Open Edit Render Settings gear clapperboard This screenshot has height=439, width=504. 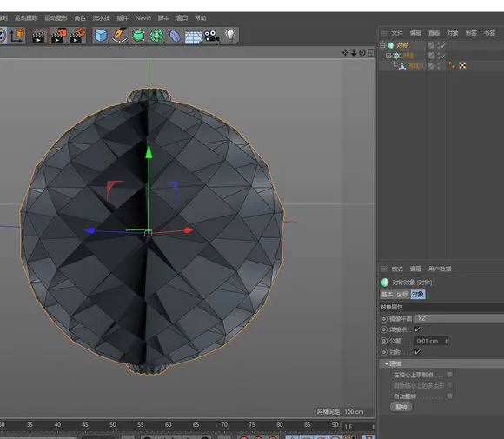[x=77, y=36]
